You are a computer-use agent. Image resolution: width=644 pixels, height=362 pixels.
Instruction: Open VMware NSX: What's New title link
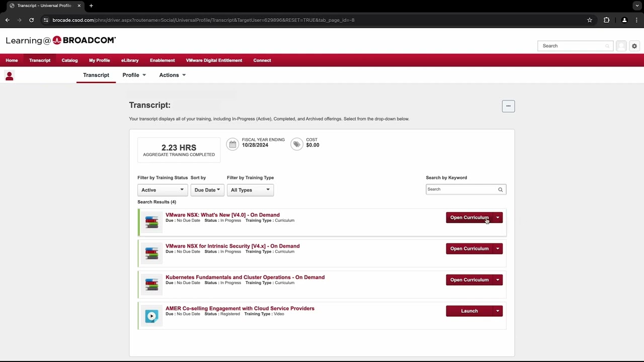[x=222, y=215]
